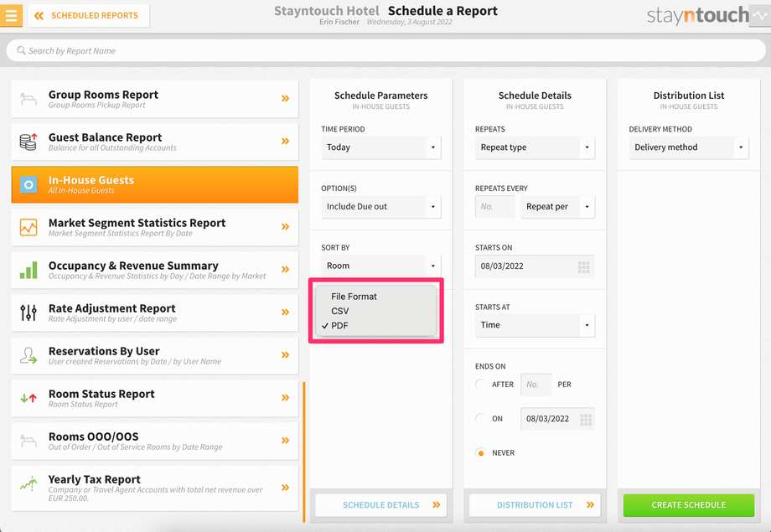Open Reservations By User chevron
This screenshot has height=532, width=771.
285,355
